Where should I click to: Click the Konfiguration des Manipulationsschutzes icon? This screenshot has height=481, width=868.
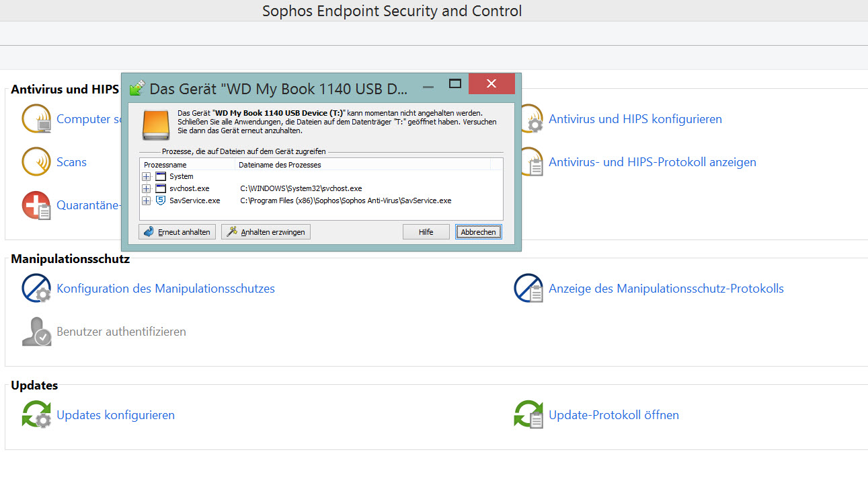[x=36, y=289]
